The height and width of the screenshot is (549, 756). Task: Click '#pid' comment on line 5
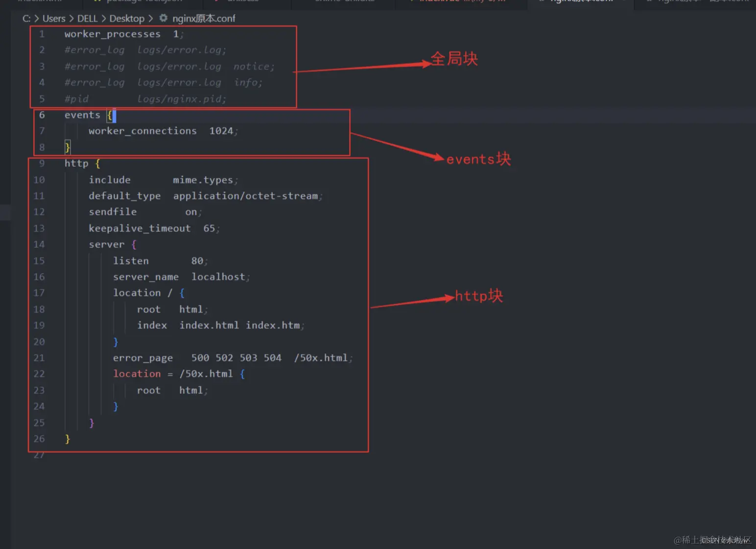[x=76, y=99]
